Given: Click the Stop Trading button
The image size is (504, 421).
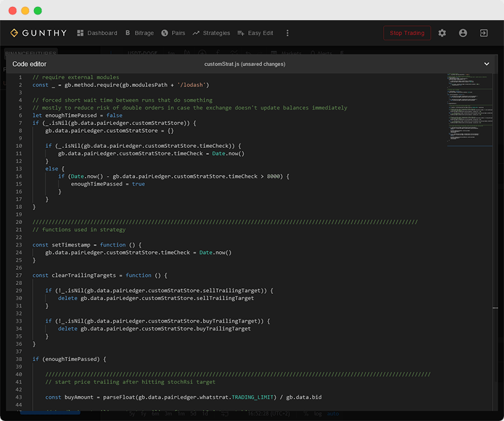Looking at the screenshot, I should pyautogui.click(x=407, y=33).
